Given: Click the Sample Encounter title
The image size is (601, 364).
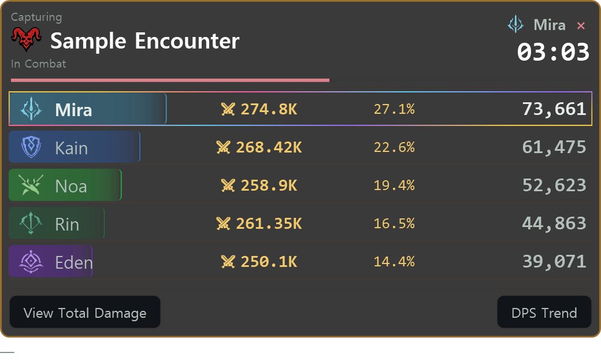Looking at the screenshot, I should tap(145, 40).
